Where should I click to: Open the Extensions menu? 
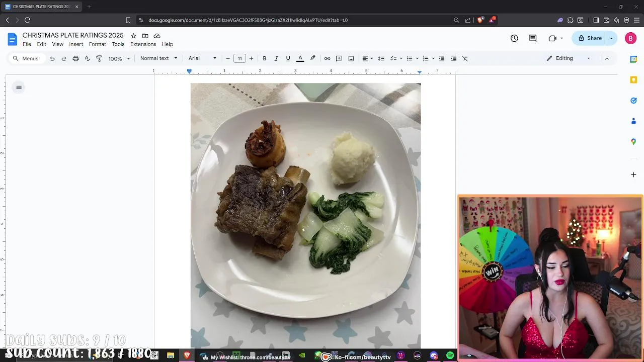pyautogui.click(x=143, y=44)
